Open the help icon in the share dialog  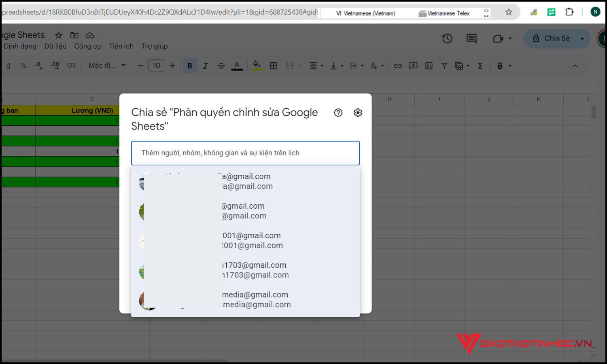click(x=338, y=112)
